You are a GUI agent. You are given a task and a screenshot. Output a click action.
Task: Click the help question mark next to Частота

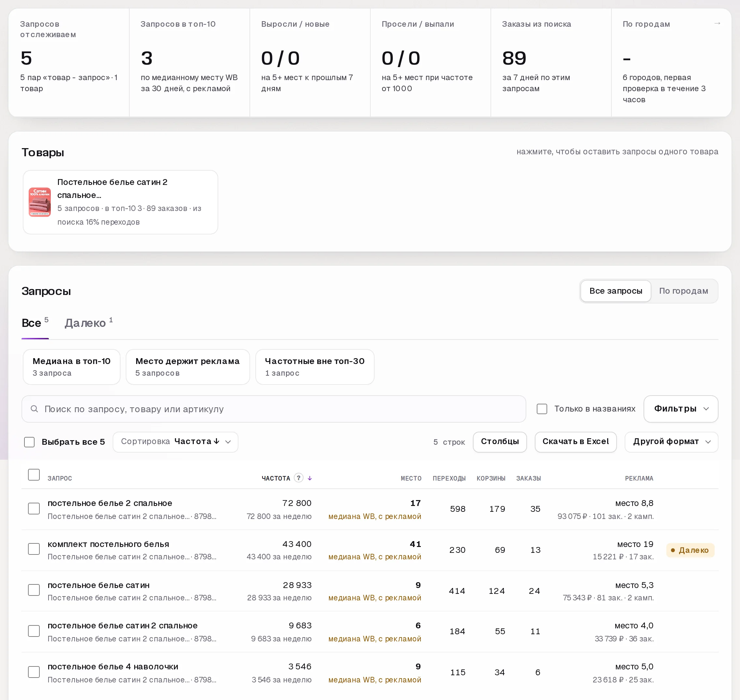coord(298,478)
